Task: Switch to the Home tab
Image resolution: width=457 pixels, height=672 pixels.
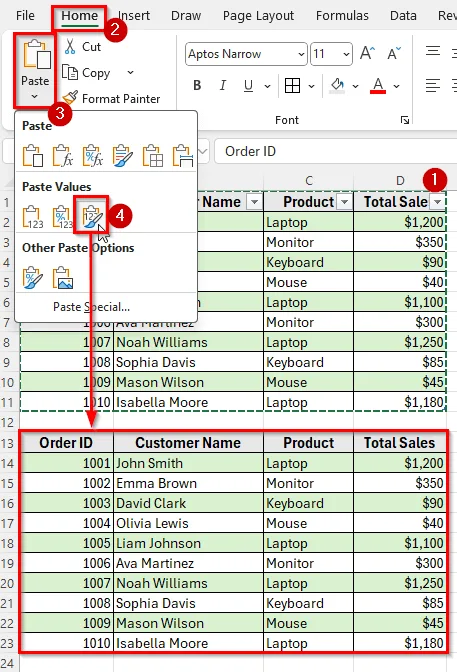Action: click(79, 16)
